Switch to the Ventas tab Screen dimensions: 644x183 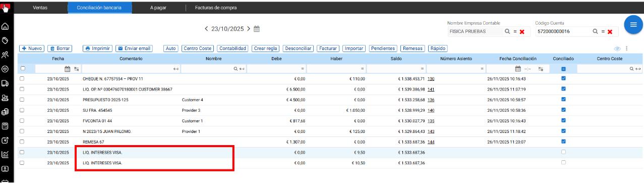[40, 8]
